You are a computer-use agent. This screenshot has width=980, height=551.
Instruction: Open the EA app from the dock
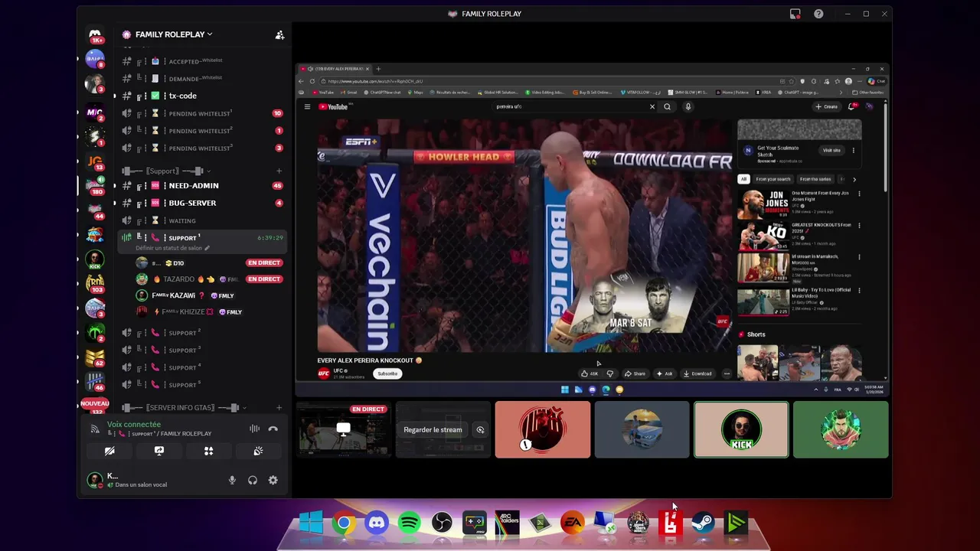tap(572, 523)
